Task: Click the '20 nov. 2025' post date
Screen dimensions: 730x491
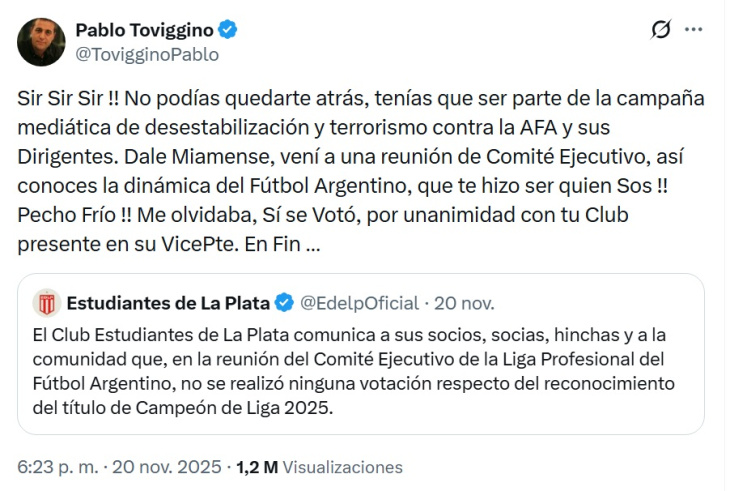Action: click(166, 467)
